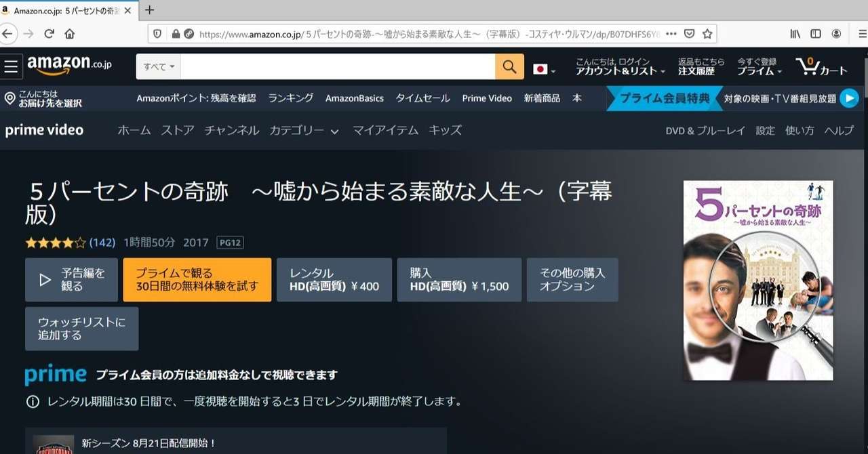The width and height of the screenshot is (868, 454).
Task: Focus the Amazon search input field
Action: [x=338, y=66]
